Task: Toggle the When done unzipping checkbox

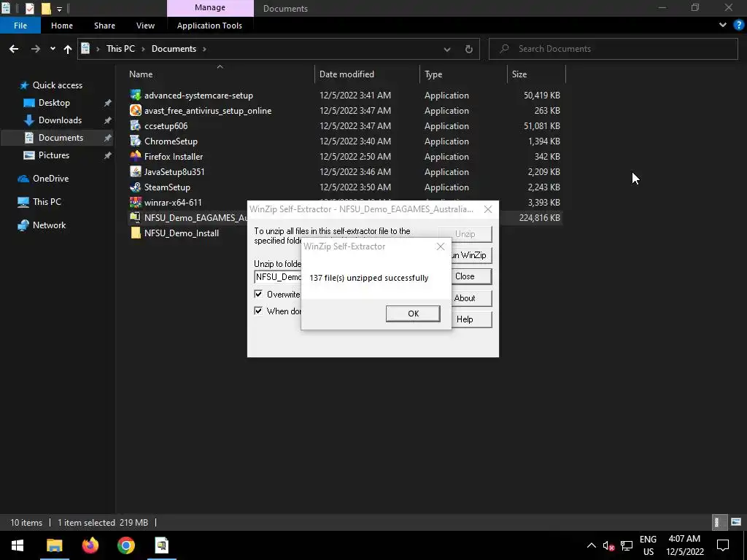Action: coord(258,311)
